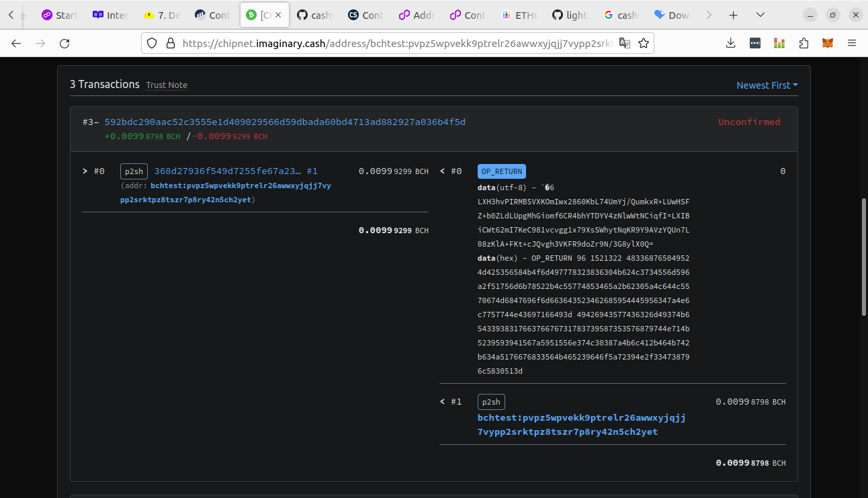This screenshot has width=868, height=498.
Task: Open the extensions puzzle piece menu
Action: 804,43
